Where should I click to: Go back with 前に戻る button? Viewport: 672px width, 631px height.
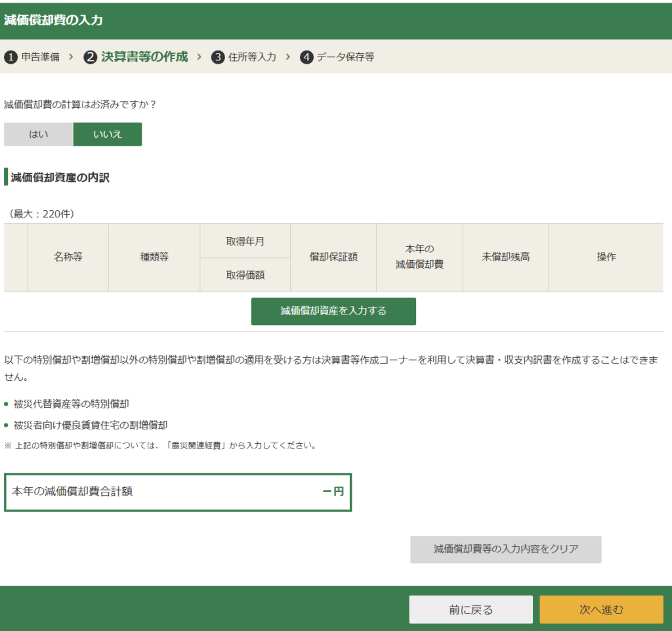coord(471,609)
